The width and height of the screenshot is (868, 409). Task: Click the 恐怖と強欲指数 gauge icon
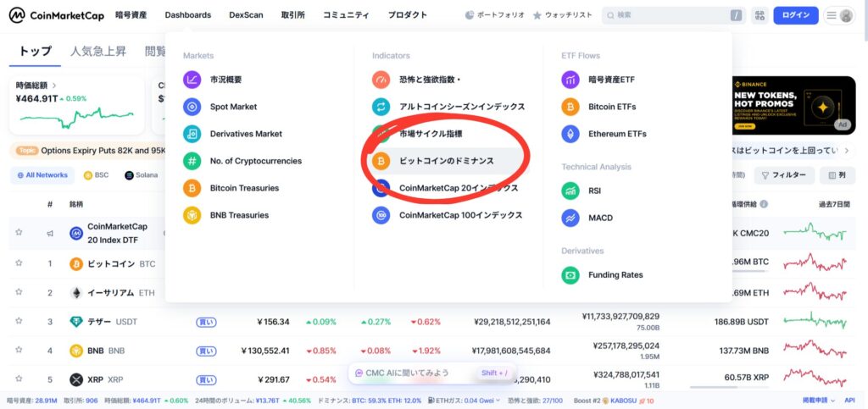(x=381, y=80)
